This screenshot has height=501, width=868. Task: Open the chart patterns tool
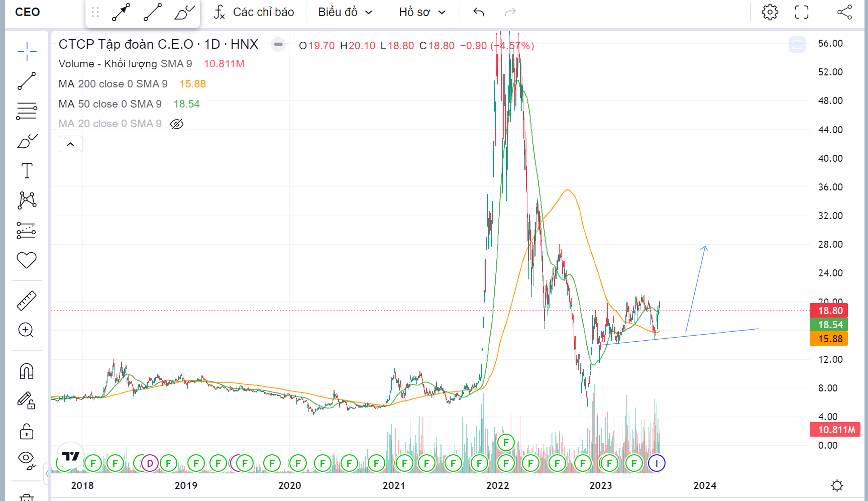tap(27, 201)
